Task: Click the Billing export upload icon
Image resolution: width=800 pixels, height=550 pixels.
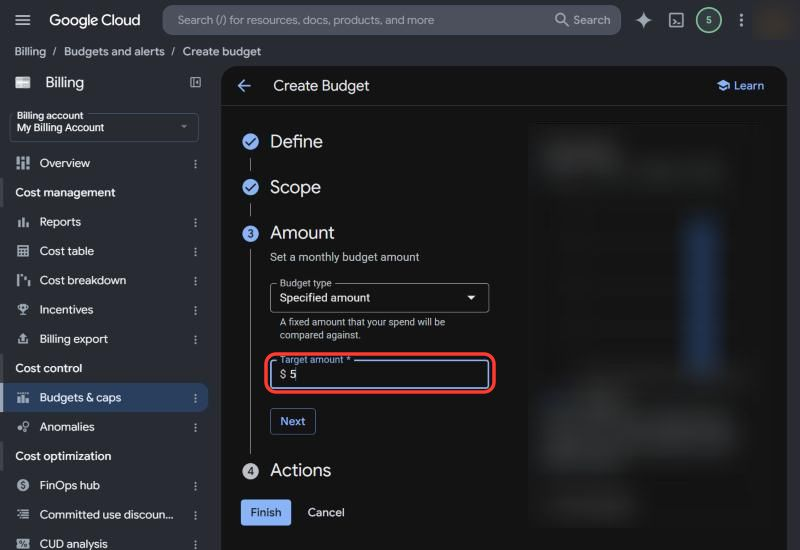Action: click(x=23, y=339)
